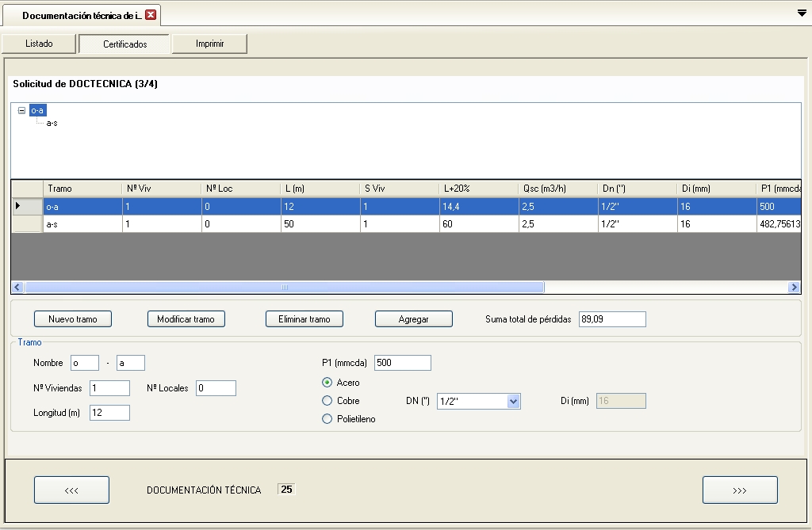Click the L (m) column header
The width and height of the screenshot is (812, 530).
(320, 189)
